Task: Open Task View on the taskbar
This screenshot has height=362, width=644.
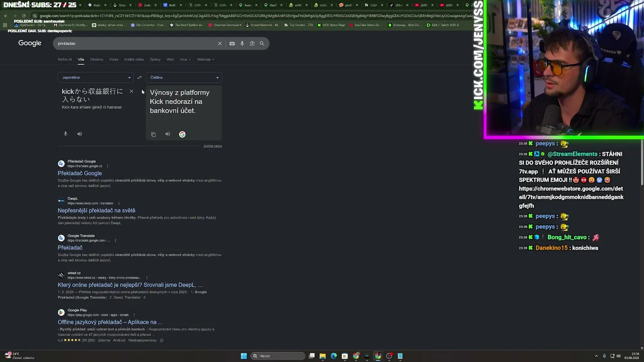Action: 312,356
